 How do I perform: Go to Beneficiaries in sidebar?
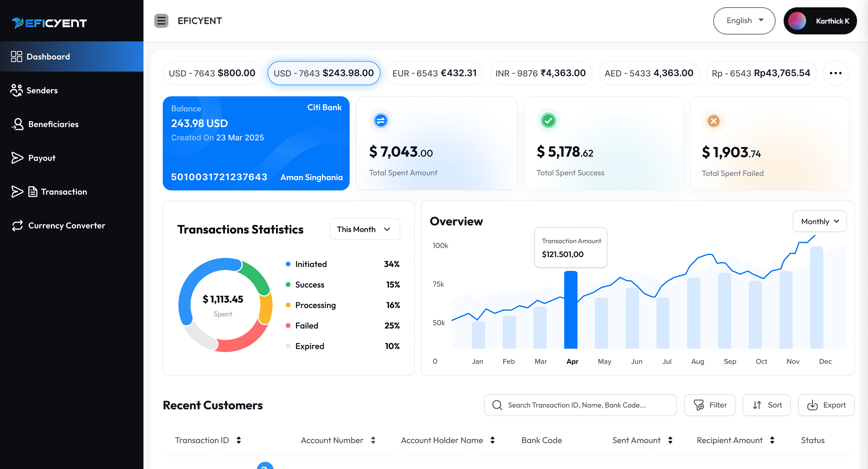(53, 124)
